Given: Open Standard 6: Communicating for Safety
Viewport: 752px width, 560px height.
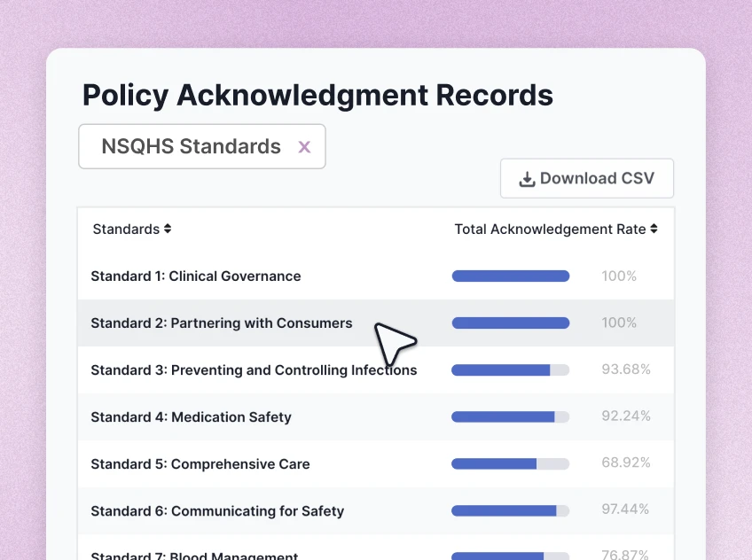Looking at the screenshot, I should (x=216, y=510).
